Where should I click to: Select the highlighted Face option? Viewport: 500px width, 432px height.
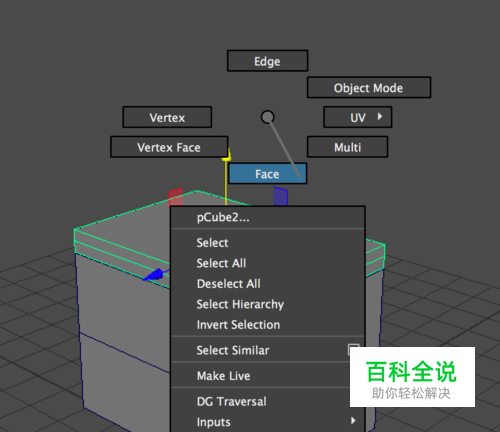(x=267, y=174)
